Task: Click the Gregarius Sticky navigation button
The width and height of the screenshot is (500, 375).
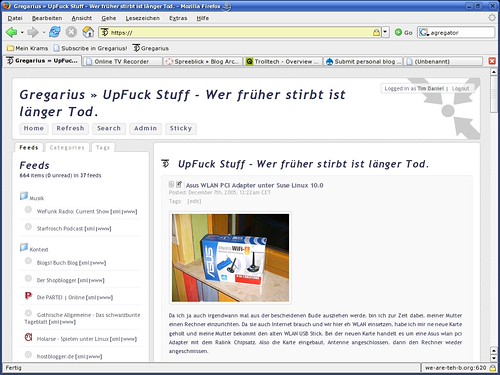Action: tap(181, 128)
